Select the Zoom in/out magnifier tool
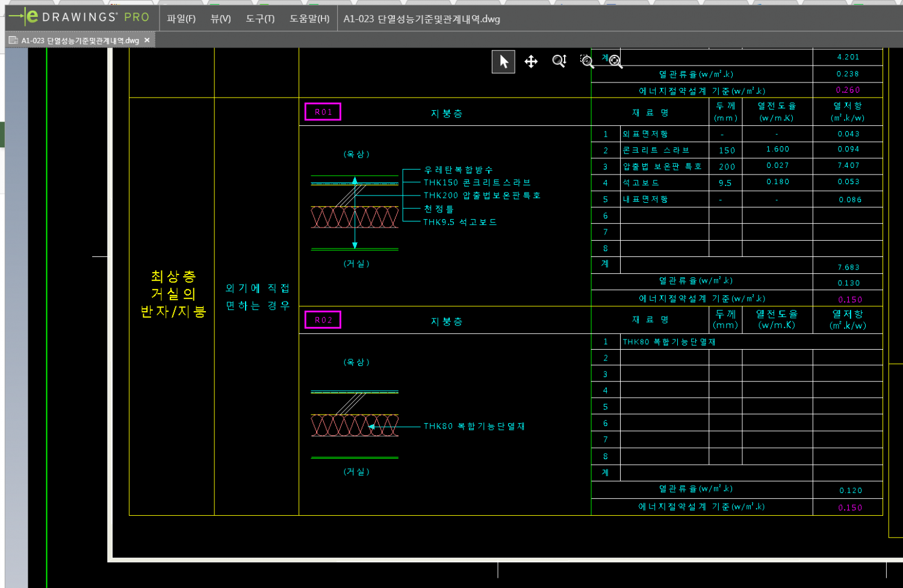This screenshot has height=588, width=903. click(559, 61)
